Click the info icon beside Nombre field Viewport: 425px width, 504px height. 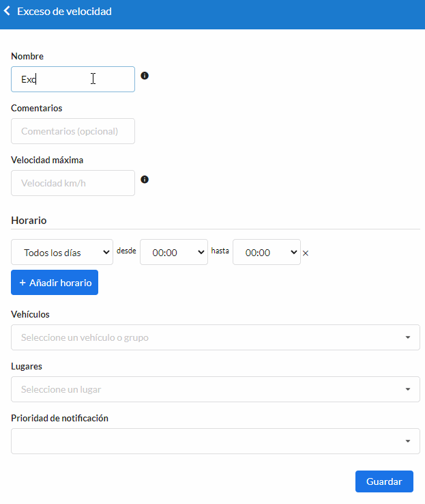pyautogui.click(x=145, y=76)
